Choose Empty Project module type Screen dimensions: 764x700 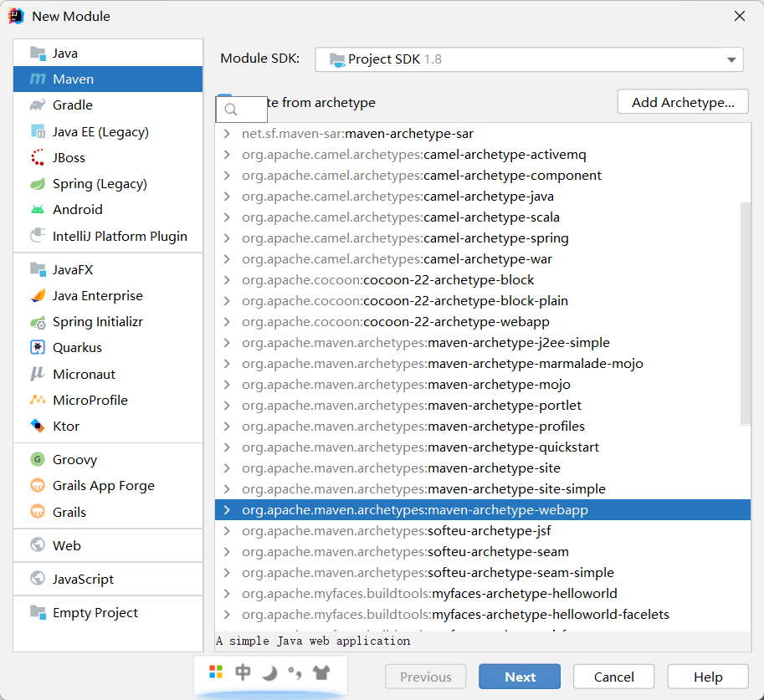(108, 612)
